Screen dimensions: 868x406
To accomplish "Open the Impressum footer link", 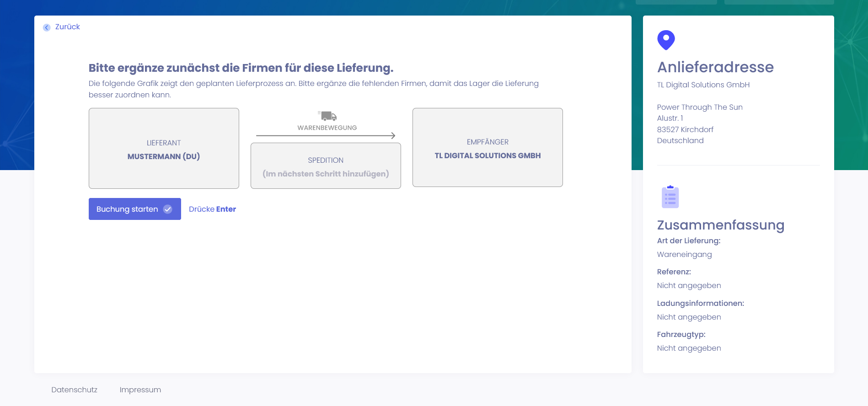I will pos(140,390).
